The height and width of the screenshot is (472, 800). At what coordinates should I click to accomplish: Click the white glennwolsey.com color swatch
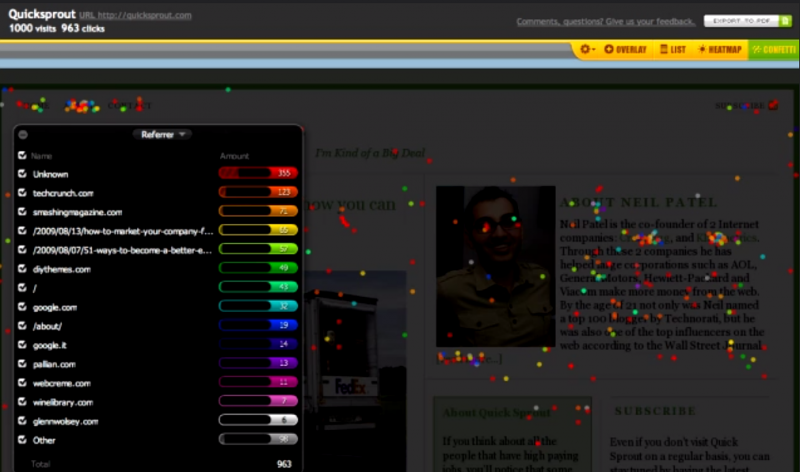[x=258, y=420]
